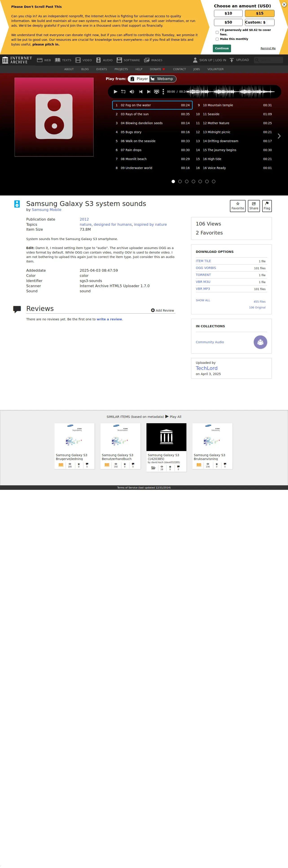Screen dimensions: 288x868
Task: Open the Images section icon
Action: tap(147, 60)
